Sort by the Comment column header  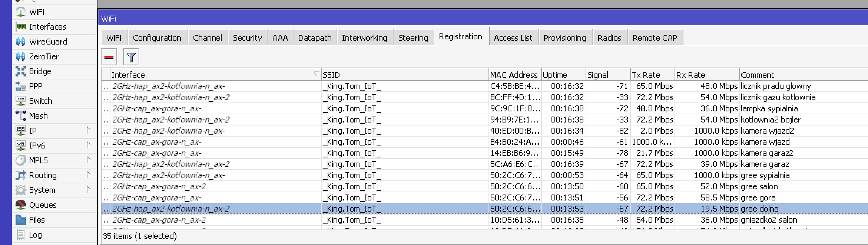pos(804,75)
